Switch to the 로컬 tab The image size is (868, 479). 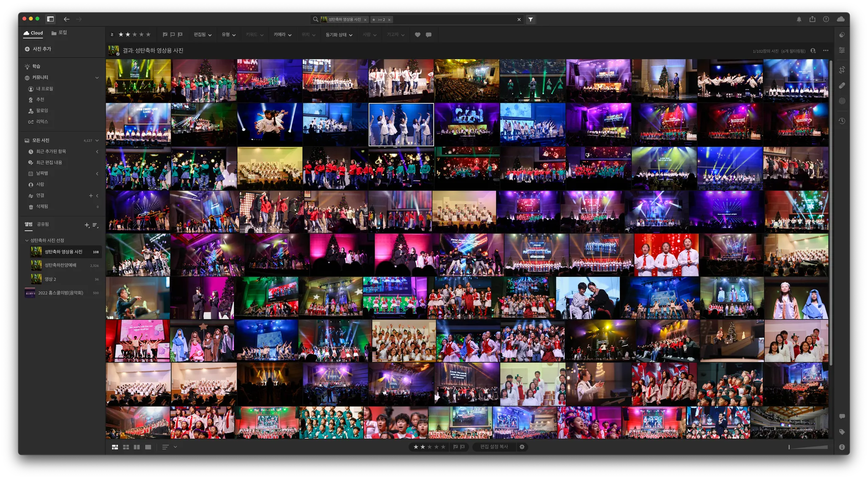pos(59,33)
